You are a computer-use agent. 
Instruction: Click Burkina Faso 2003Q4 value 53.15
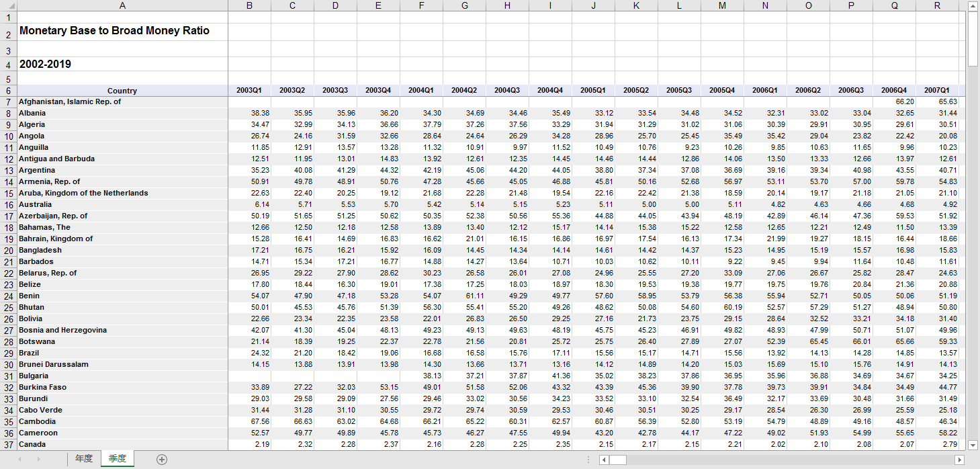tap(378, 387)
